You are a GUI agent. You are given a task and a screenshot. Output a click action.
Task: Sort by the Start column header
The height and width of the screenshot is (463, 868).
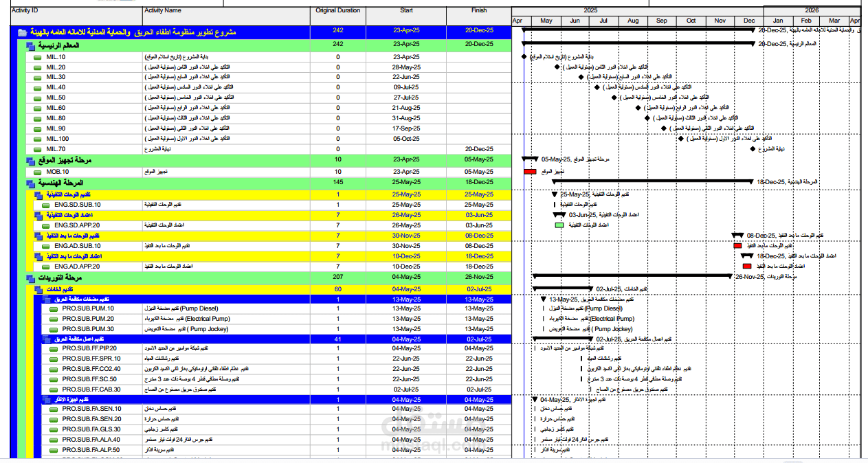tap(406, 16)
